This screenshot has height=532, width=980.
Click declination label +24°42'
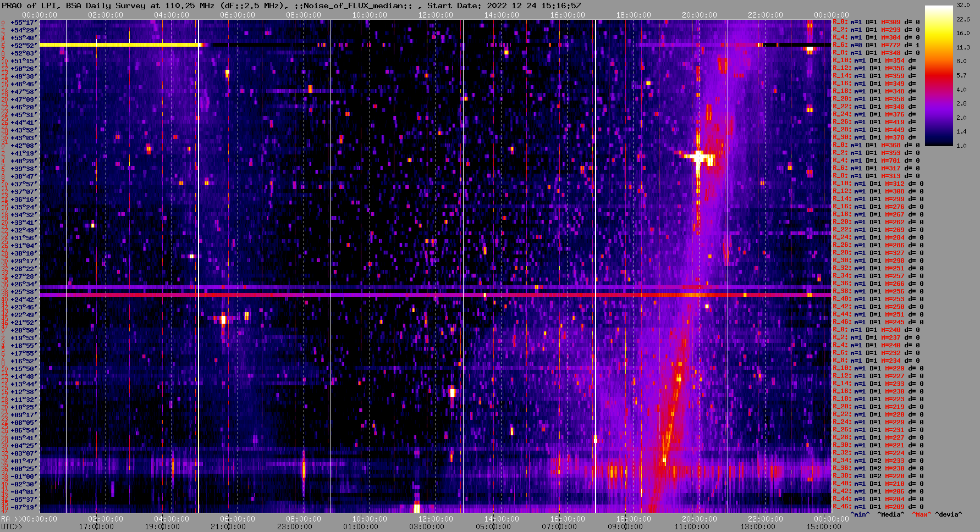[x=24, y=300]
